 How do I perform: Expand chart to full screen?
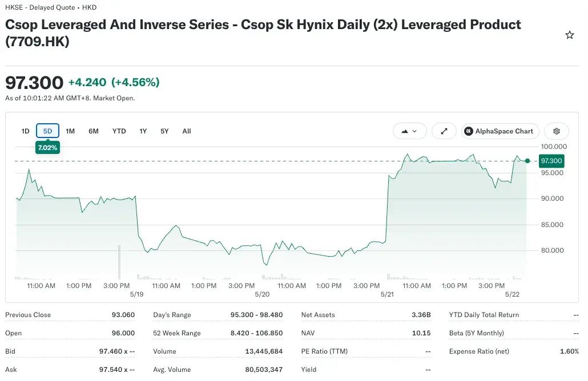click(444, 131)
